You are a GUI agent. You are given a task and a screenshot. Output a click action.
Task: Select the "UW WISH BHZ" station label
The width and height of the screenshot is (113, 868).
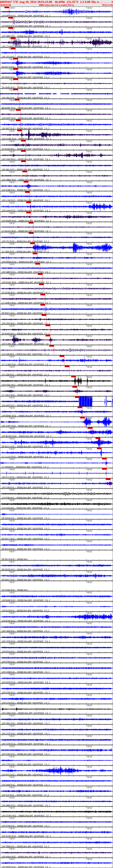(9, 857)
